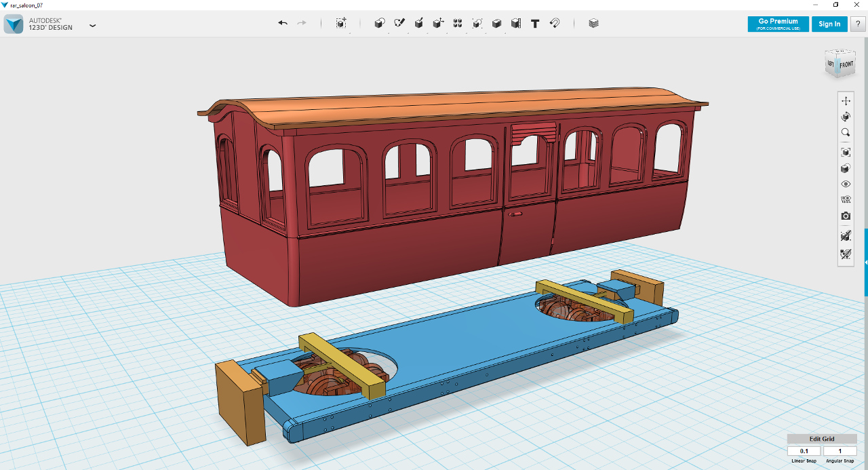The height and width of the screenshot is (470, 868).
Task: Click the greyed-out Redo arrow
Action: [x=302, y=23]
